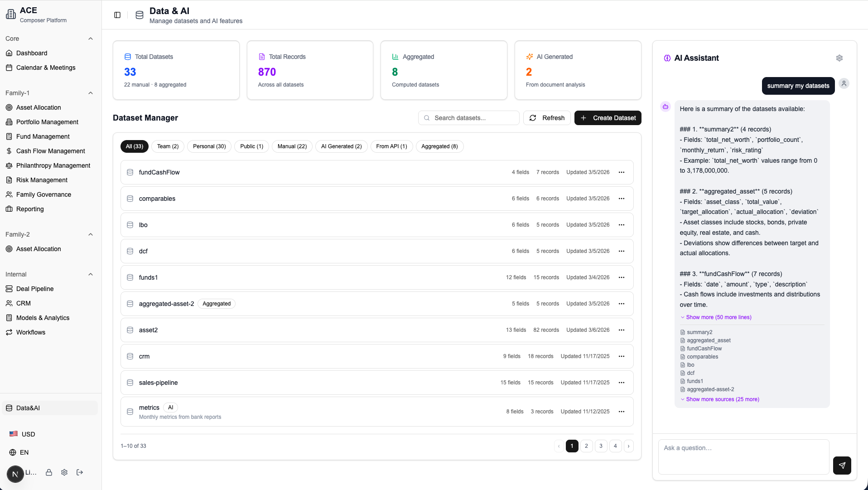
Task: Filter datasets by AI Generated (2)
Action: pos(341,146)
